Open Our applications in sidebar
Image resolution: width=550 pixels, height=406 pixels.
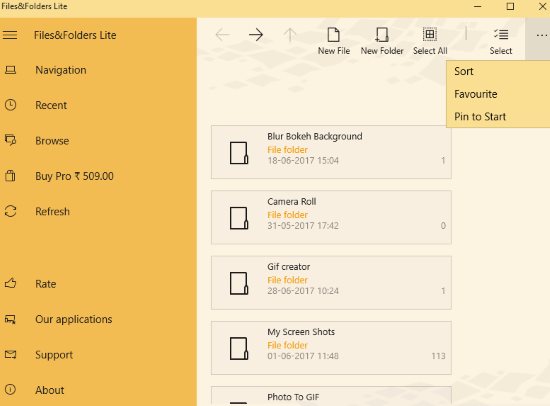pyautogui.click(x=74, y=319)
